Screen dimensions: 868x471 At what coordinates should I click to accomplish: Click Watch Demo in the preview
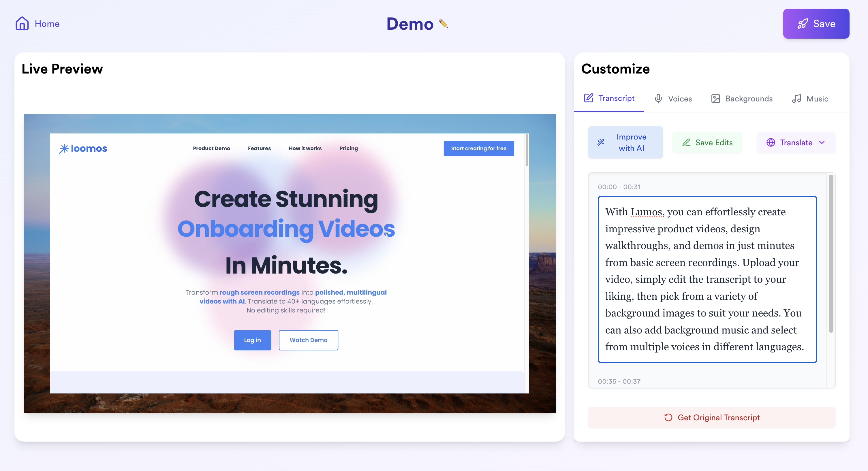(308, 340)
